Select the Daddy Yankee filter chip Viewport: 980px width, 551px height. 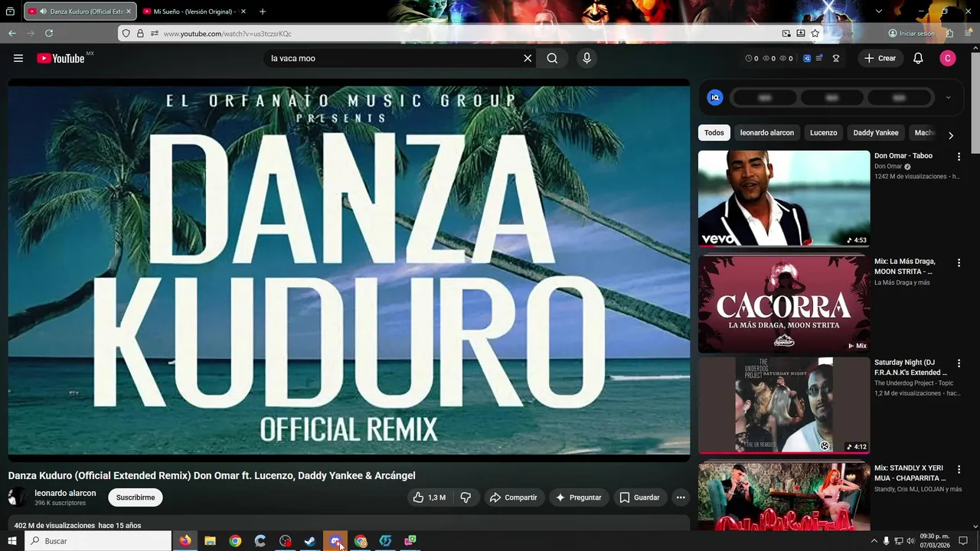click(x=876, y=133)
